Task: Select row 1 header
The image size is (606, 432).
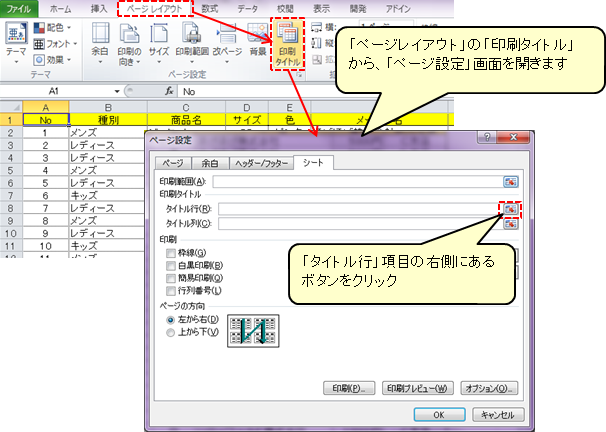Action: tap(11, 120)
